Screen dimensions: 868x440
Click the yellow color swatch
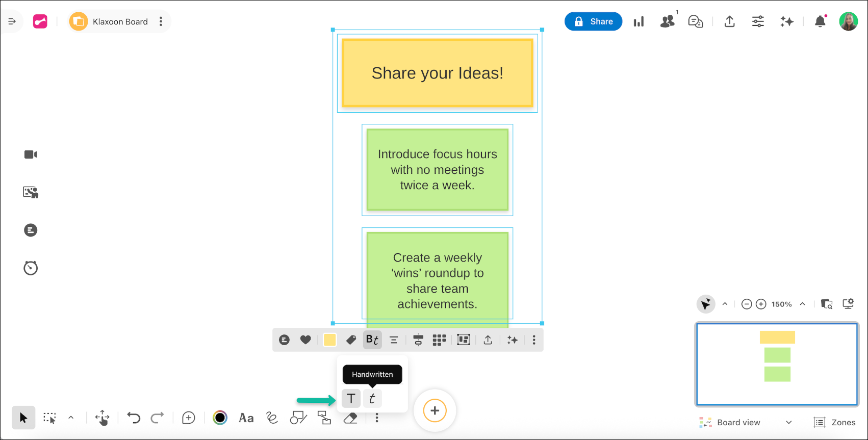[x=330, y=340]
